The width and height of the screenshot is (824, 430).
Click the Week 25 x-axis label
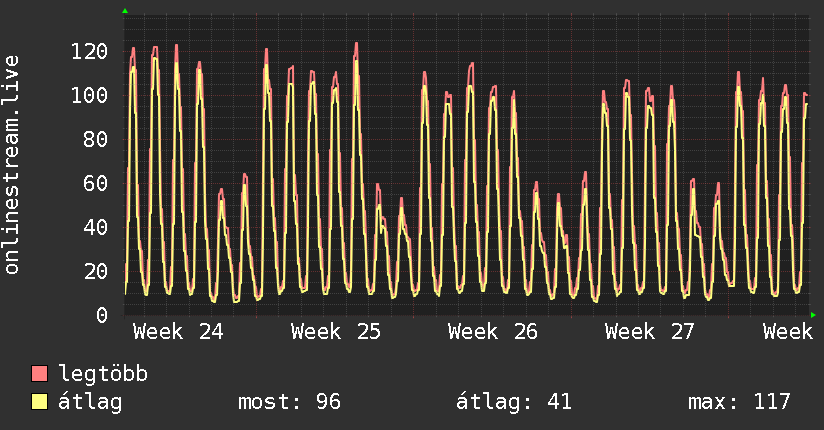[336, 332]
